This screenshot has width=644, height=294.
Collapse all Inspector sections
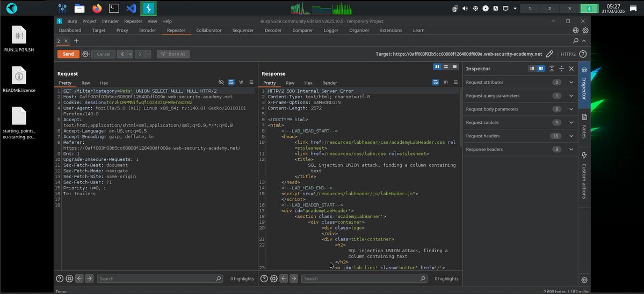561,69
